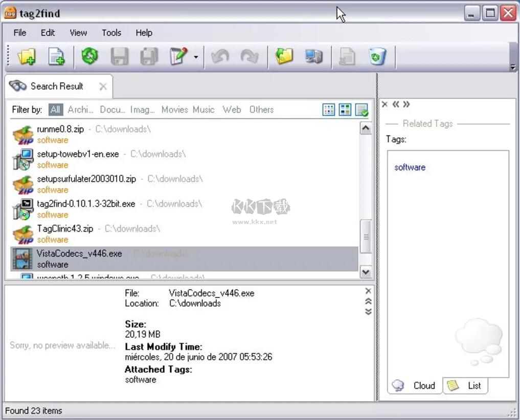The width and height of the screenshot is (520, 420).
Task: Open dropdown arrow next to notepad icon
Action: click(196, 57)
